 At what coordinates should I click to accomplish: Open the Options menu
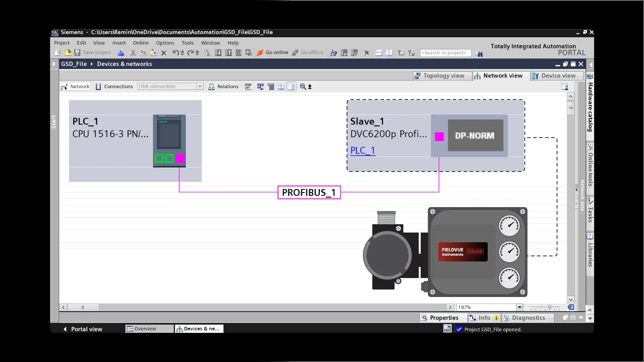(x=165, y=43)
